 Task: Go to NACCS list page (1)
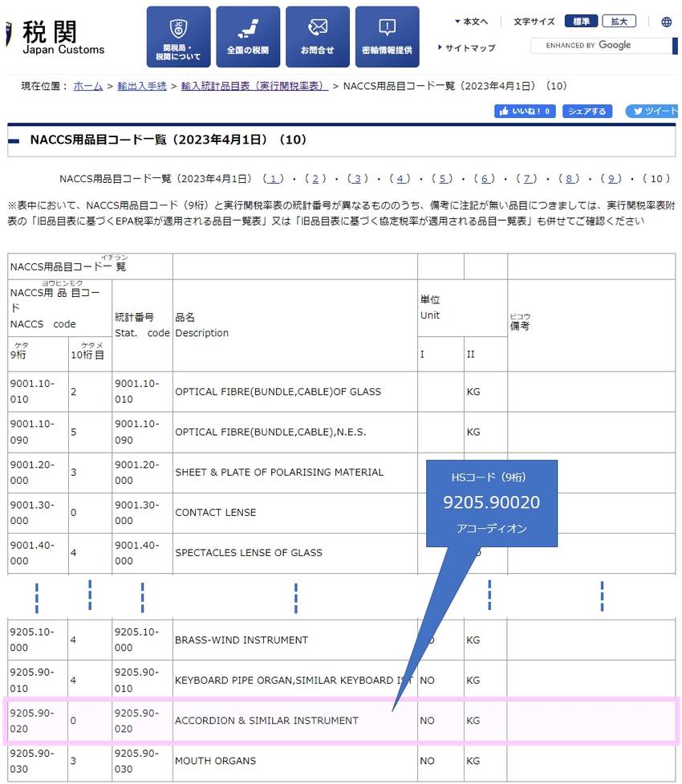pyautogui.click(x=273, y=178)
